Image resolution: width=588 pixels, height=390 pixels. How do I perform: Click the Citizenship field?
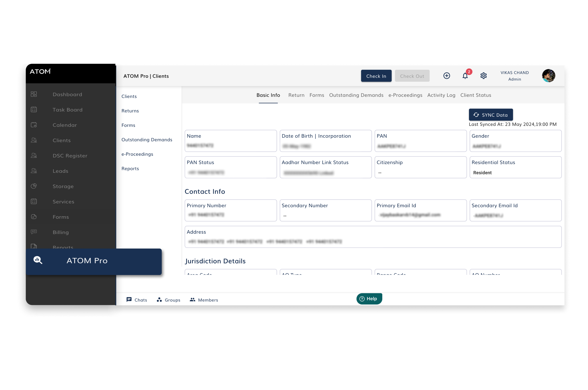421,167
